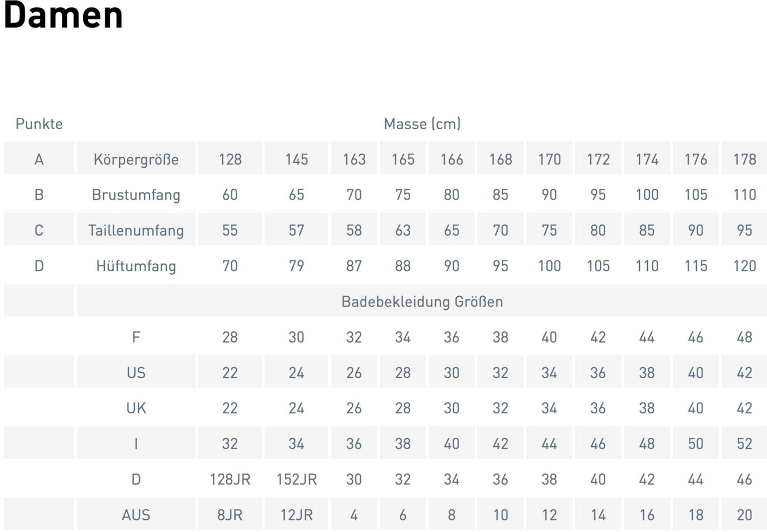This screenshot has width=767, height=532.
Task: Click the Badebekleidung Größen section header
Action: (x=422, y=302)
